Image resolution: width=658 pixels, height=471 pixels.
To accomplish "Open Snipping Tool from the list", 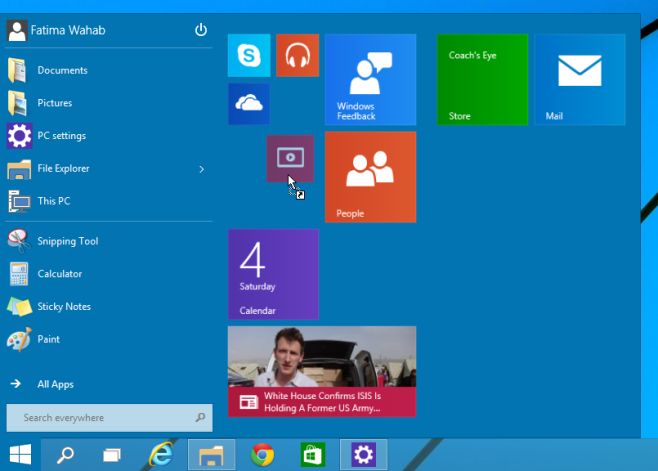I will (67, 241).
